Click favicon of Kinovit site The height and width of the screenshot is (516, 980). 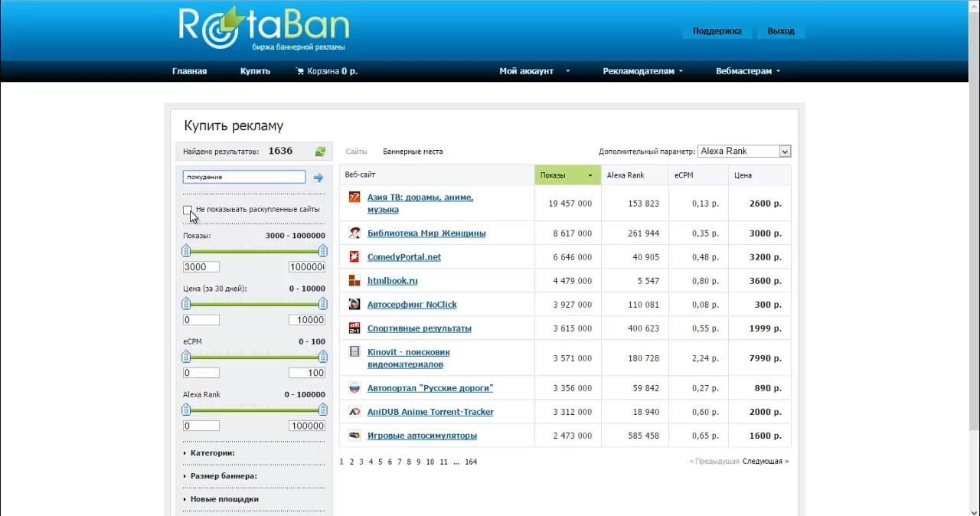354,351
